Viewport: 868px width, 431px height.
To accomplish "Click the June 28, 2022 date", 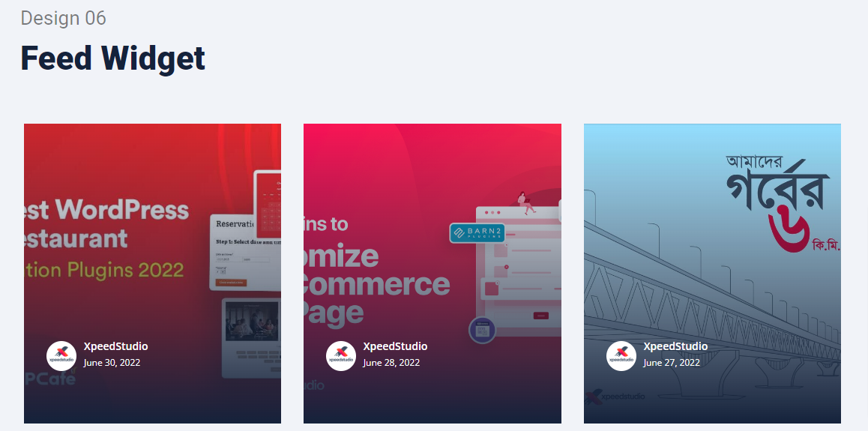I will tap(391, 363).
